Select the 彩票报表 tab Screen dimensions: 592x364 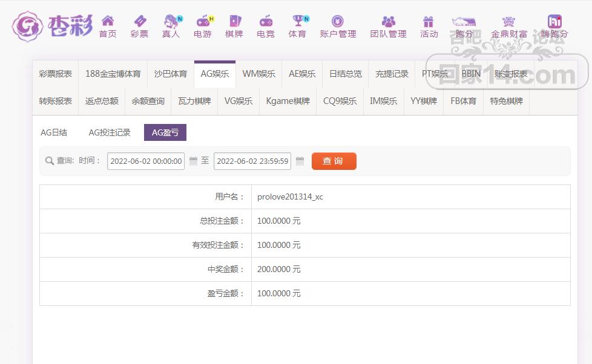tap(55, 74)
